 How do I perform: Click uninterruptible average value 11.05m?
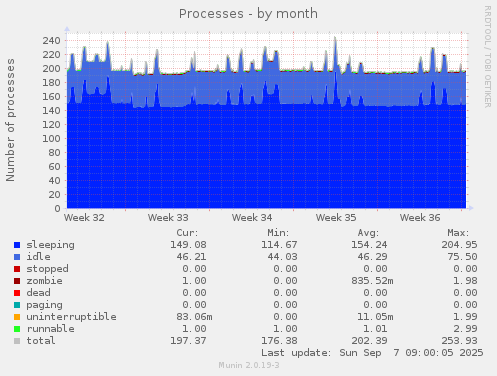tap(375, 317)
